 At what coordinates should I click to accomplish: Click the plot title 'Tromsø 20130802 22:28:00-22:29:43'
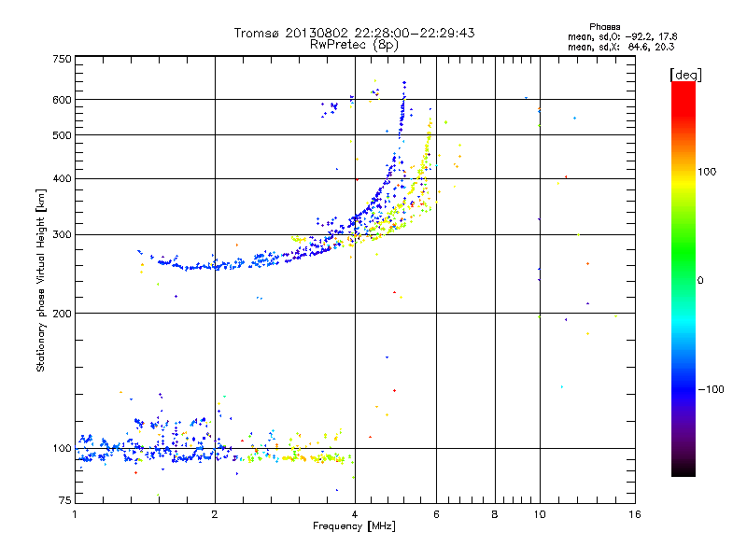tap(354, 33)
